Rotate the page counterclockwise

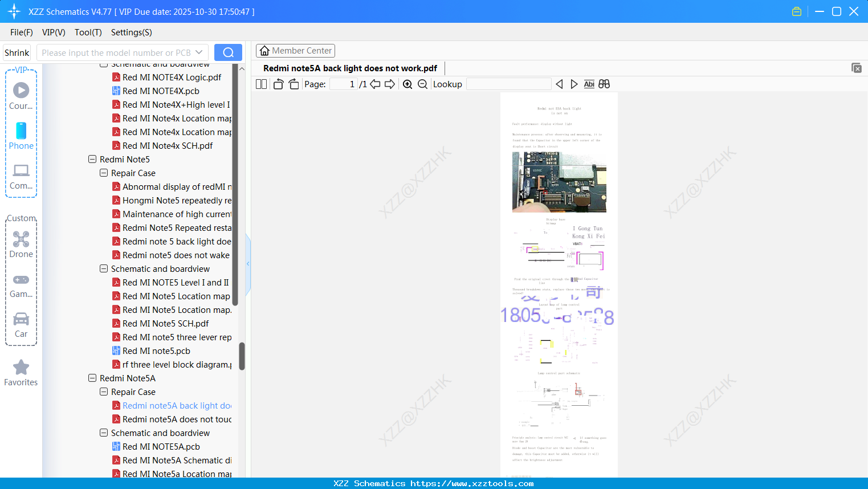pos(278,84)
